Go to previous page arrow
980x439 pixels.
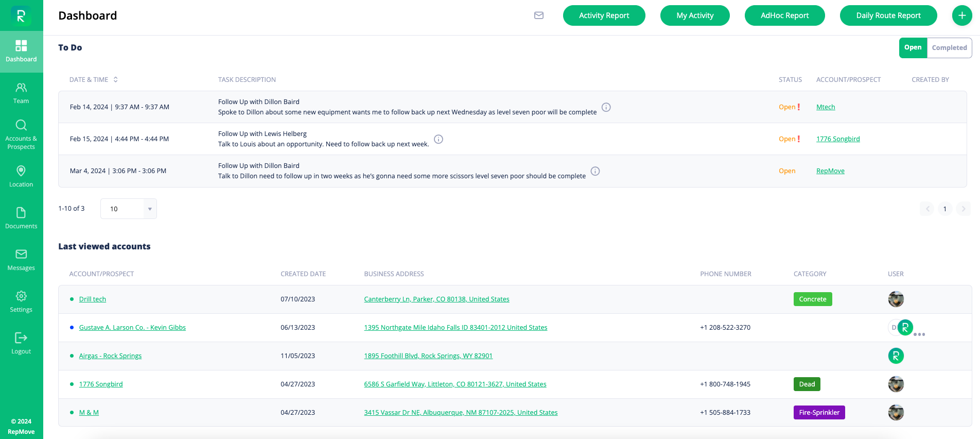point(927,209)
